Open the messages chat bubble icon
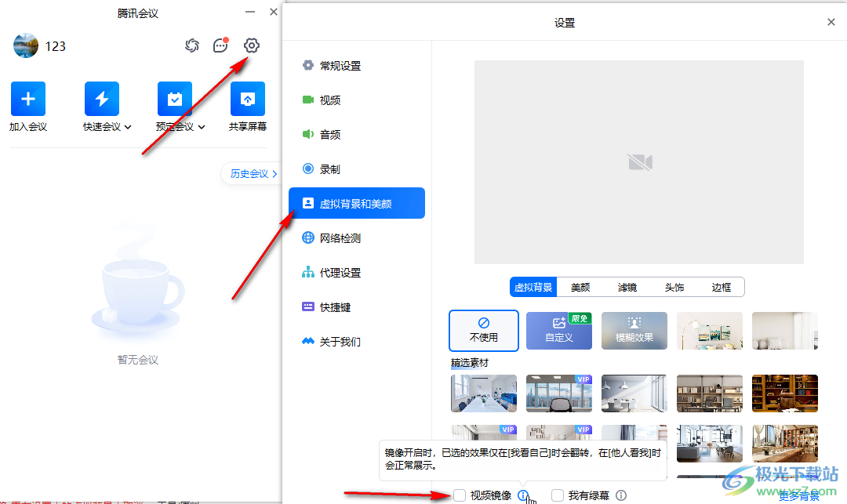 click(220, 45)
